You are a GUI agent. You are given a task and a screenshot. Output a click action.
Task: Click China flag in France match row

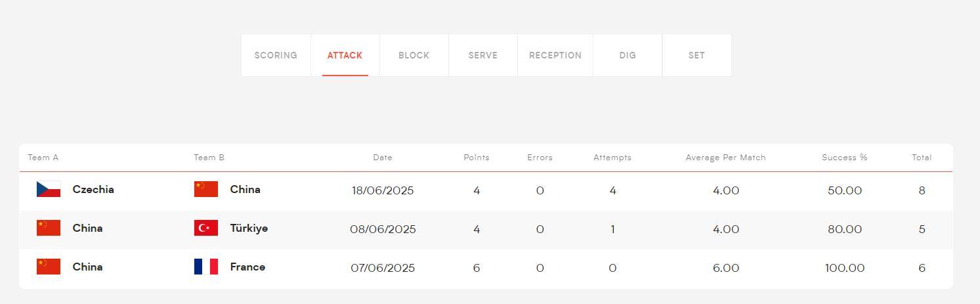coord(49,267)
